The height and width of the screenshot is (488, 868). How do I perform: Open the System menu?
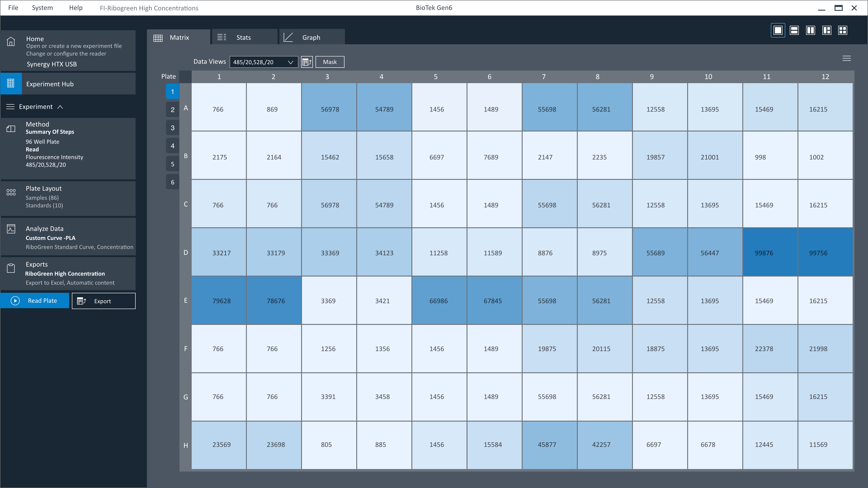42,8
